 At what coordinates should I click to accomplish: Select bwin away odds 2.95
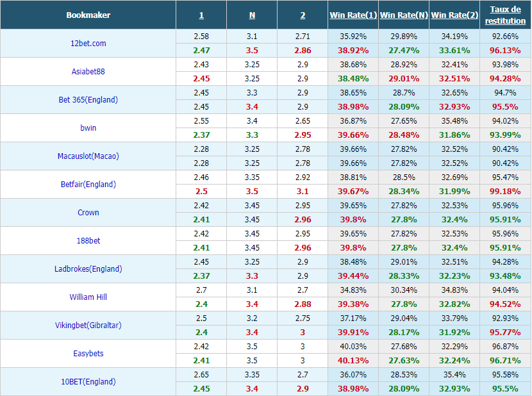tap(303, 135)
